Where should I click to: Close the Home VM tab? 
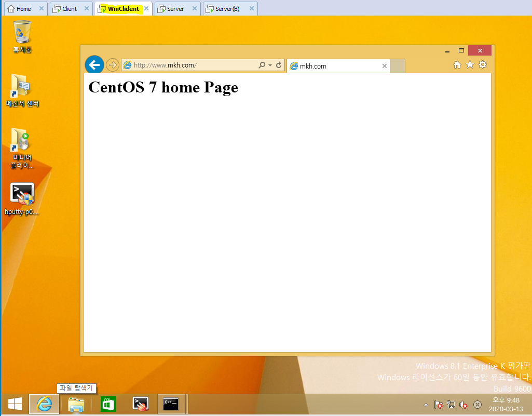42,8
